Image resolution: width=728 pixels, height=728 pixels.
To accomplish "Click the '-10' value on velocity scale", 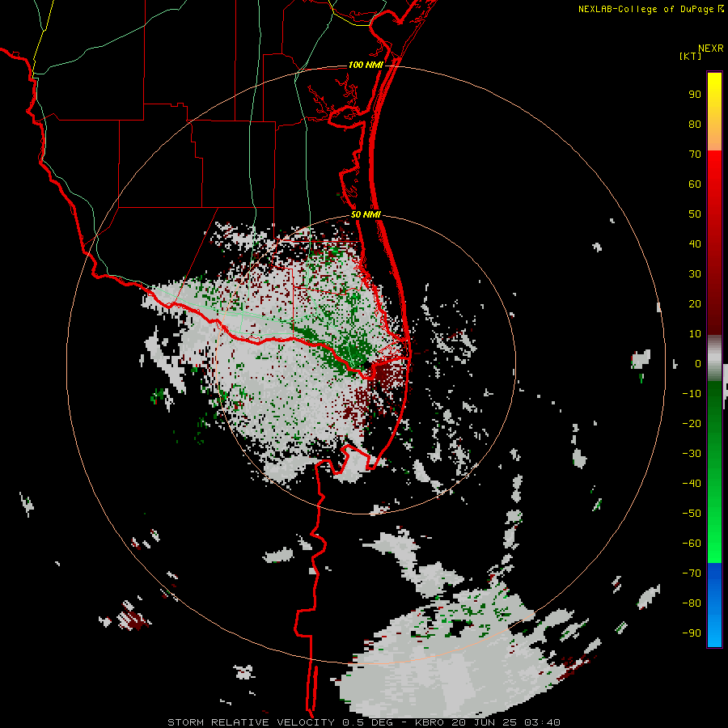I will coord(692,394).
